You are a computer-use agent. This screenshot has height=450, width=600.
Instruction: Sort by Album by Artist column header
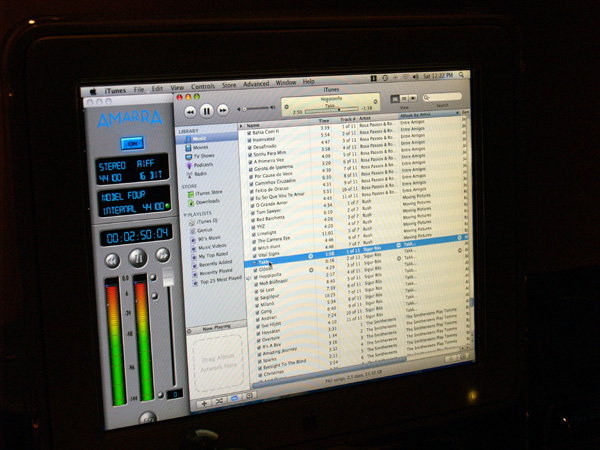(428, 115)
